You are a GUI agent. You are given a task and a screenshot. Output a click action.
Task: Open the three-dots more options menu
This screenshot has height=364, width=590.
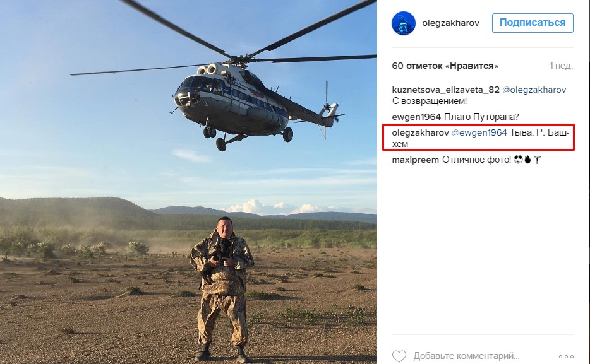tap(566, 356)
